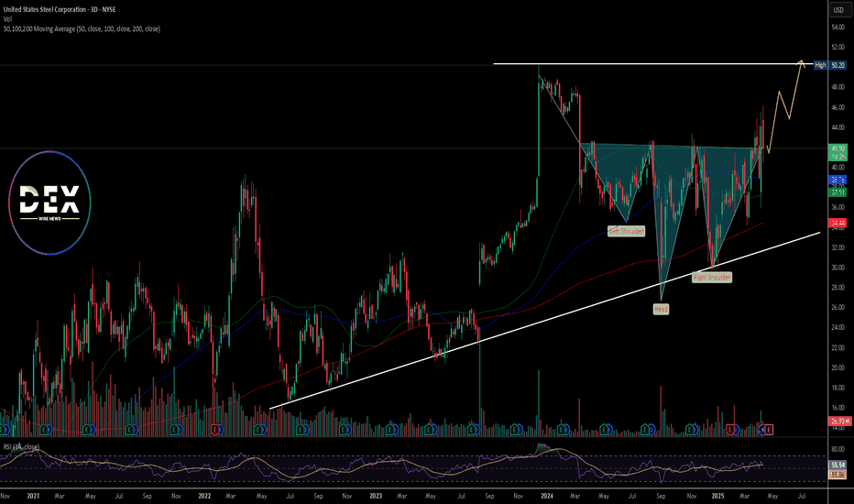Click the 2025 label on the time axis
This screenshot has height=504, width=854.
click(717, 496)
